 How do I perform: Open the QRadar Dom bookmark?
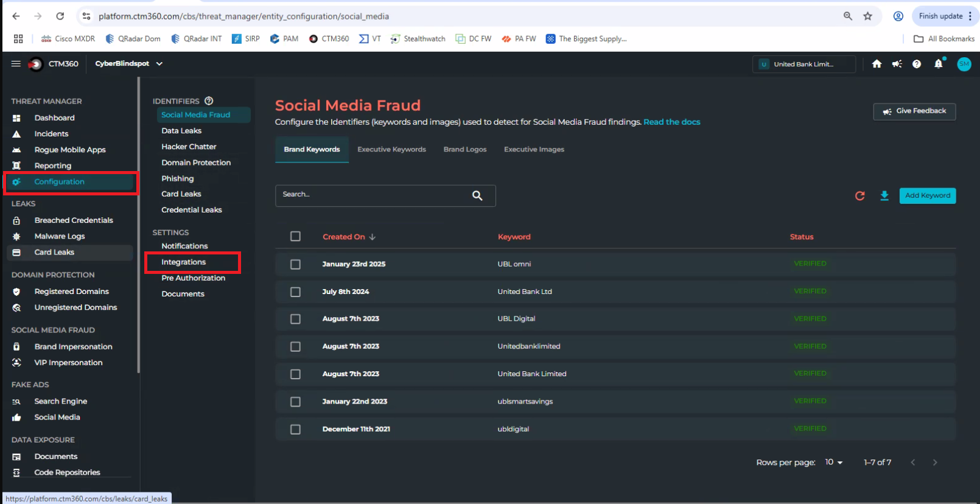tap(133, 39)
